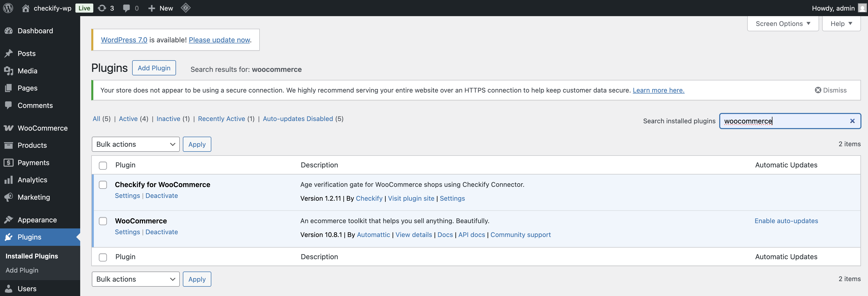Filter plugins by Auto-updates Disabled

point(298,119)
